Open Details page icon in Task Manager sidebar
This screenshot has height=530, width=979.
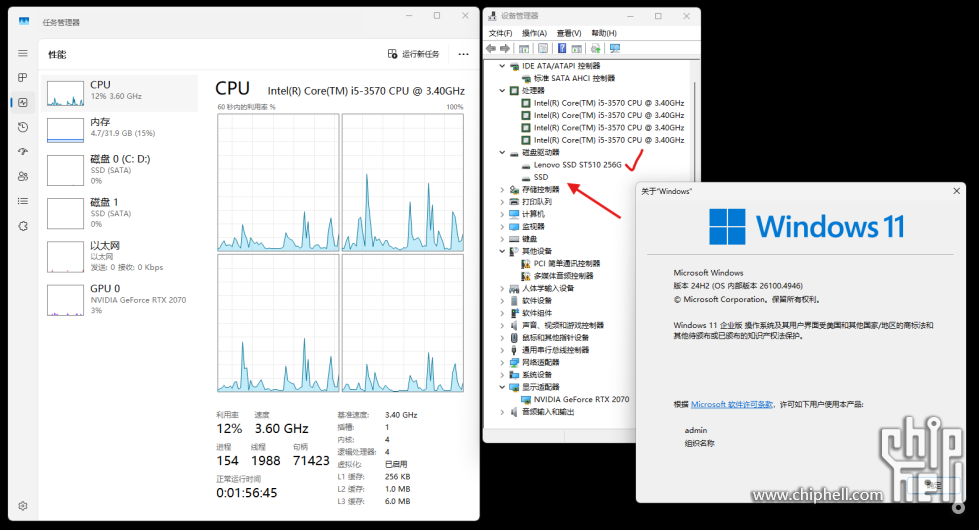coord(23,201)
